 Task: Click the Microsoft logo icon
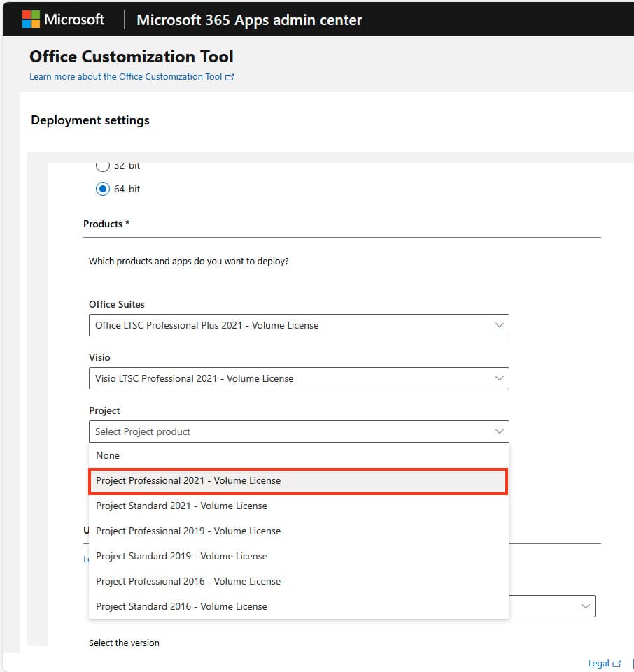point(30,20)
